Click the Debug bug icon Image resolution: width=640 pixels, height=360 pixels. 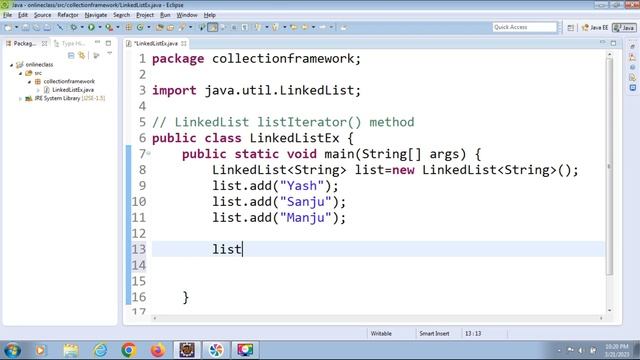tap(73, 27)
